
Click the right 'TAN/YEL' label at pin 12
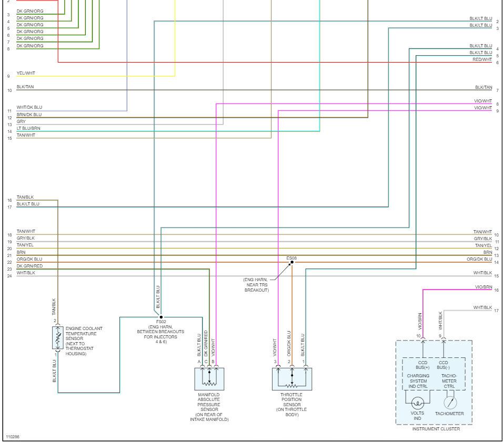tap(483, 245)
